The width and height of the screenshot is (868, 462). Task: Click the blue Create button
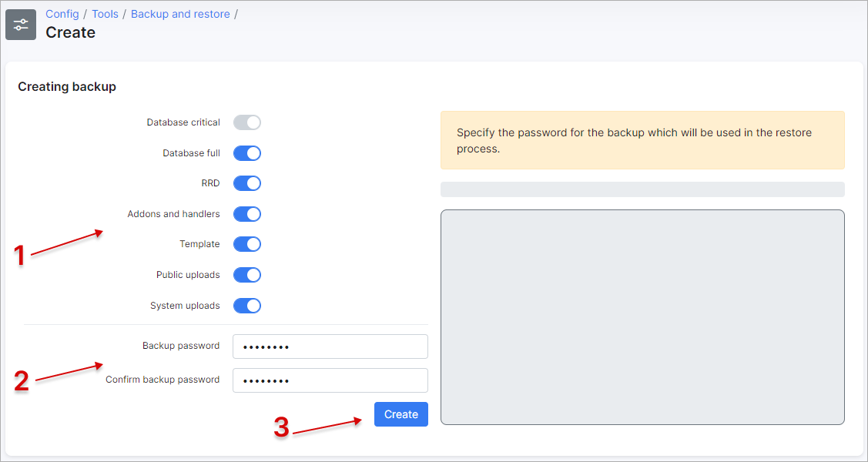pos(401,414)
